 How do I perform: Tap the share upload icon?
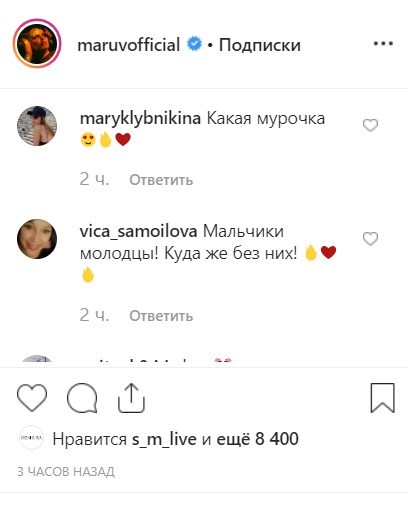point(132,398)
